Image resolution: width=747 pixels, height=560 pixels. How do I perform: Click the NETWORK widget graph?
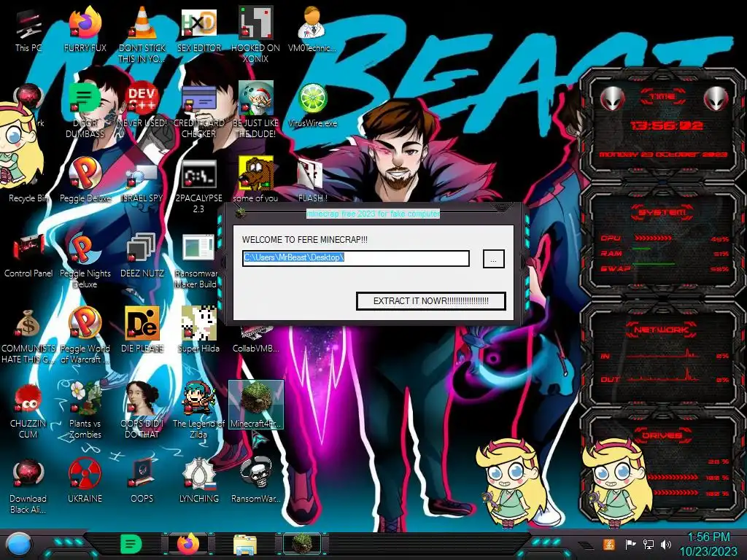pyautogui.click(x=663, y=367)
